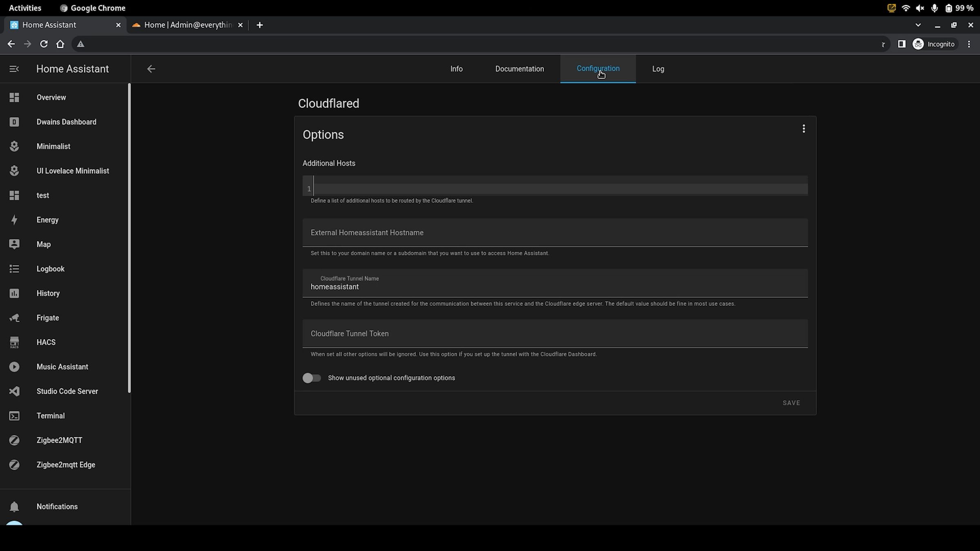The height and width of the screenshot is (551, 980).
Task: Enable Show unused optional configuration options
Action: point(312,378)
